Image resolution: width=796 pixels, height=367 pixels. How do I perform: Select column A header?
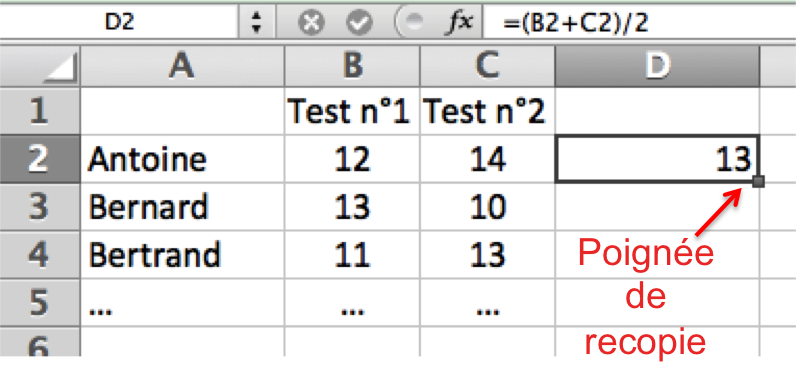click(x=182, y=66)
